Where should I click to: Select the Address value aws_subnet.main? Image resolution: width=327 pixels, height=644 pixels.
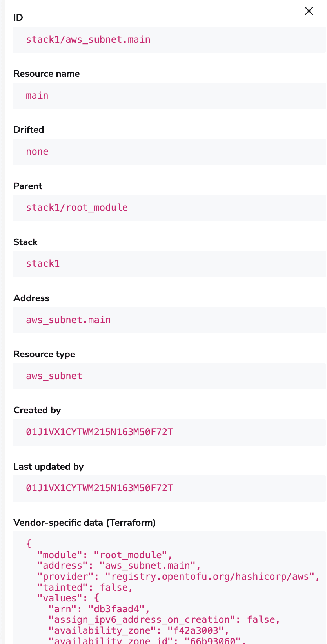68,320
